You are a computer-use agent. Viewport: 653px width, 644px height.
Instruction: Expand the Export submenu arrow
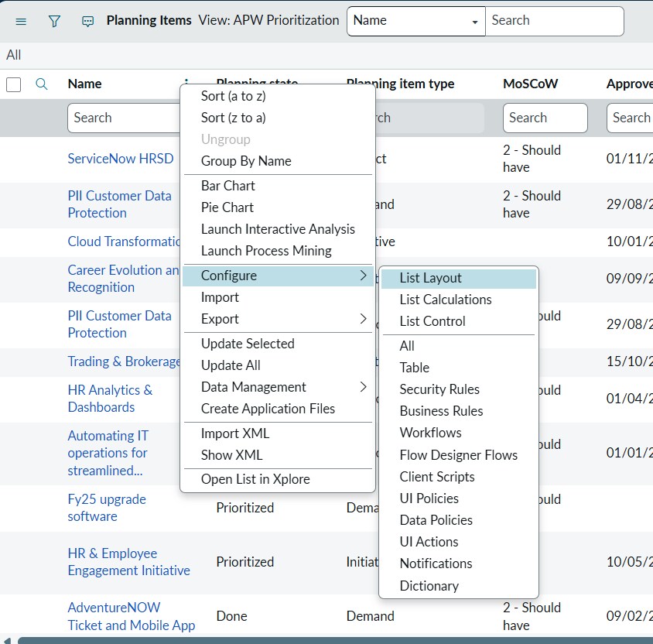364,319
